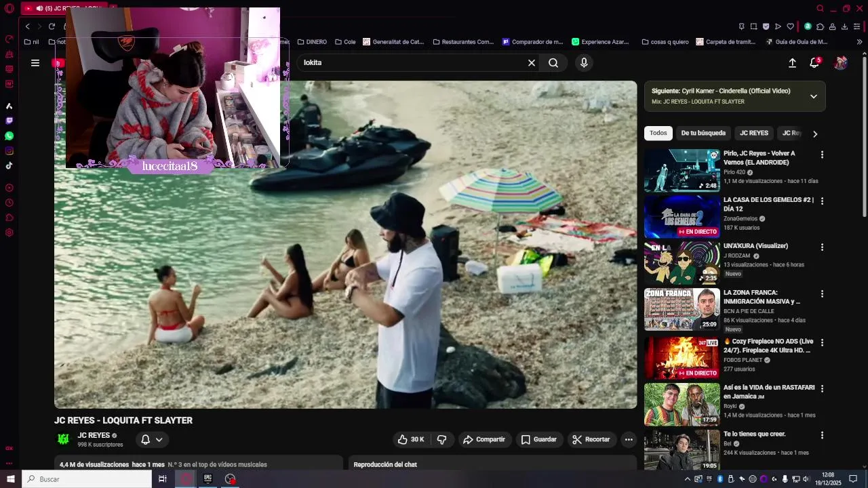Click the page vertical scrollbar
Viewport: 868px width, 488px height.
864,136
